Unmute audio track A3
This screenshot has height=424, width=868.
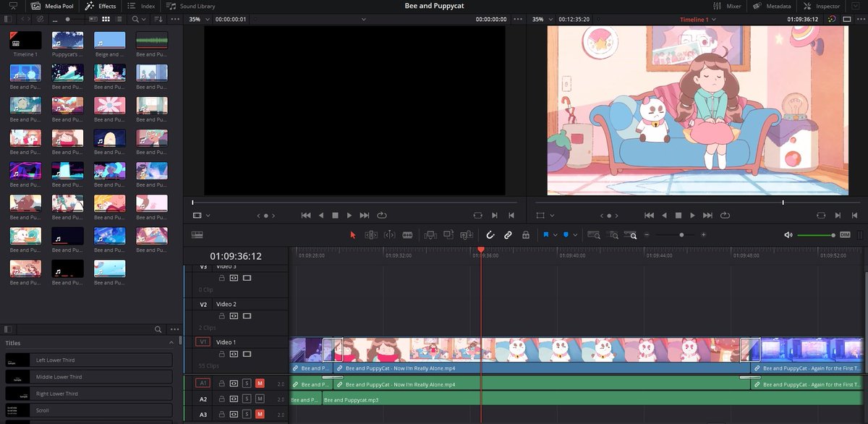[260, 415]
